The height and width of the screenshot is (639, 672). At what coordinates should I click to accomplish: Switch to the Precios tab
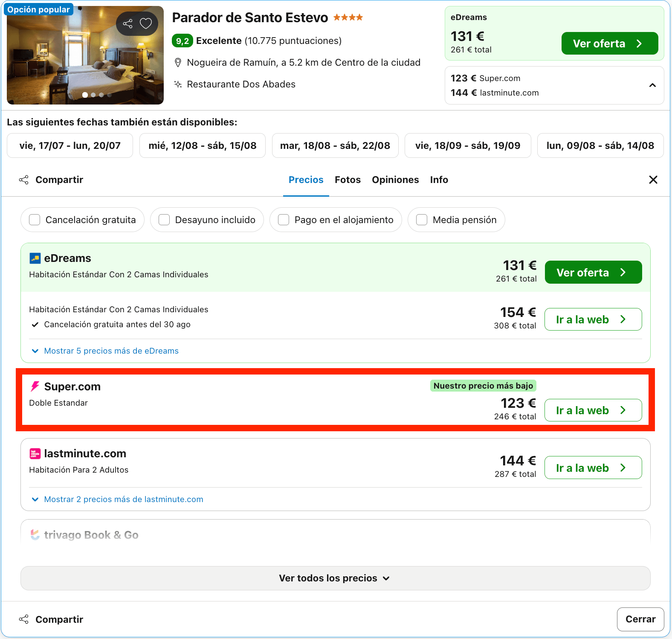(x=306, y=180)
